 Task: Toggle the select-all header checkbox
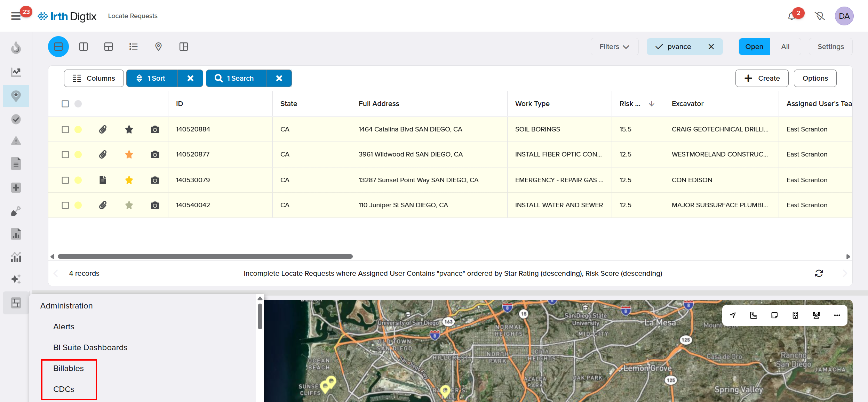65,104
